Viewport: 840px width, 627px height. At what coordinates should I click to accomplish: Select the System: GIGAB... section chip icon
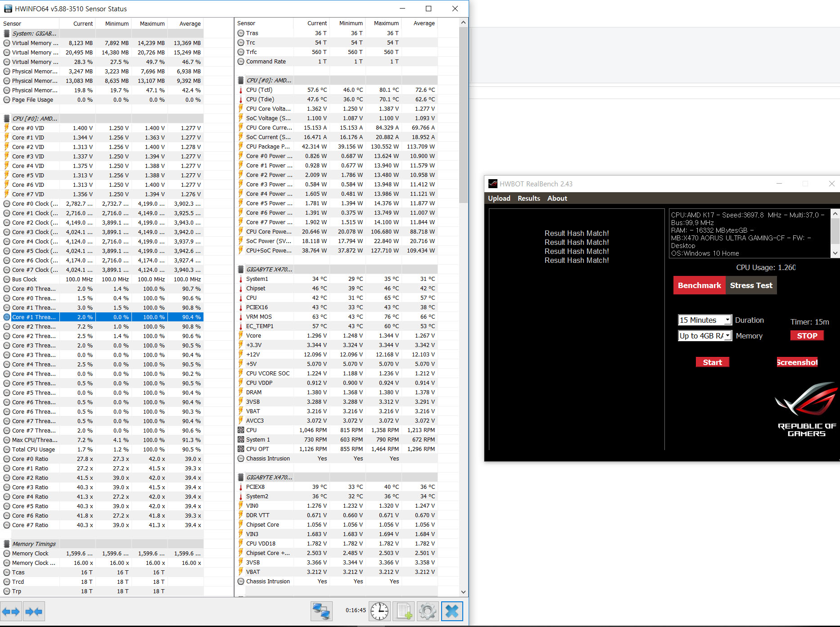(7, 33)
